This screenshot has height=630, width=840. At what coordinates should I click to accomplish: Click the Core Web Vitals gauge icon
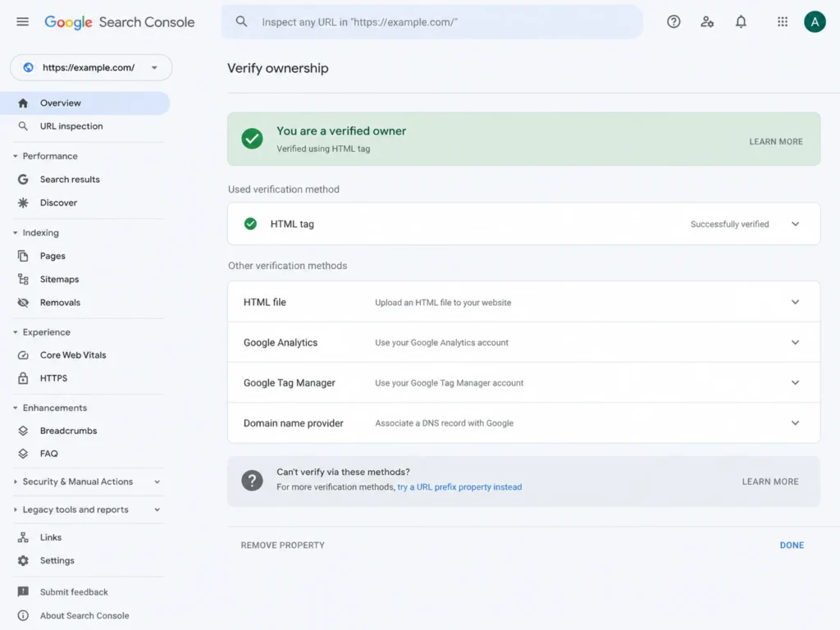(23, 355)
